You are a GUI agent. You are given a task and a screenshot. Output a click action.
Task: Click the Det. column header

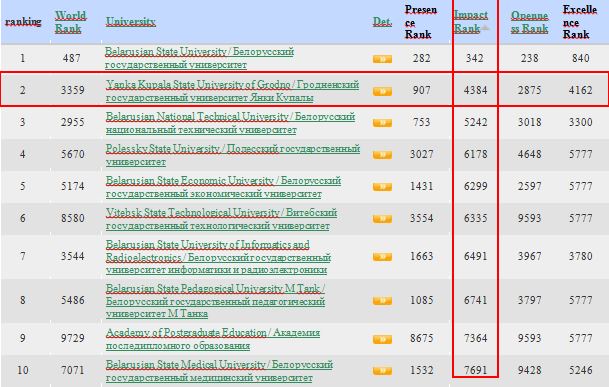point(382,21)
